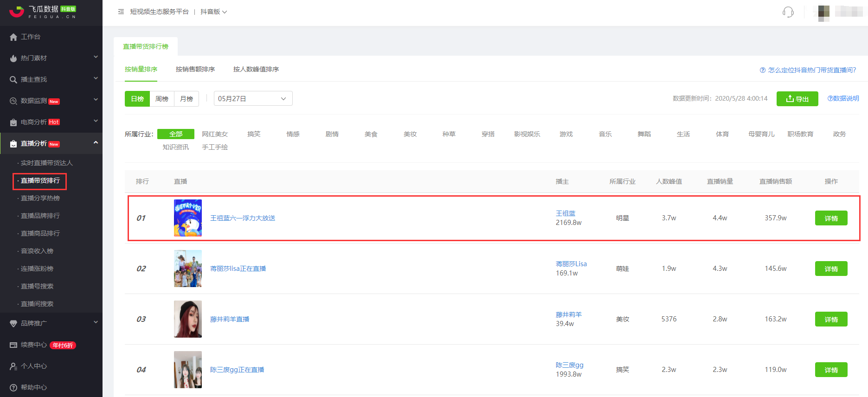
Task: Filter industry by 美食
Action: click(x=371, y=134)
